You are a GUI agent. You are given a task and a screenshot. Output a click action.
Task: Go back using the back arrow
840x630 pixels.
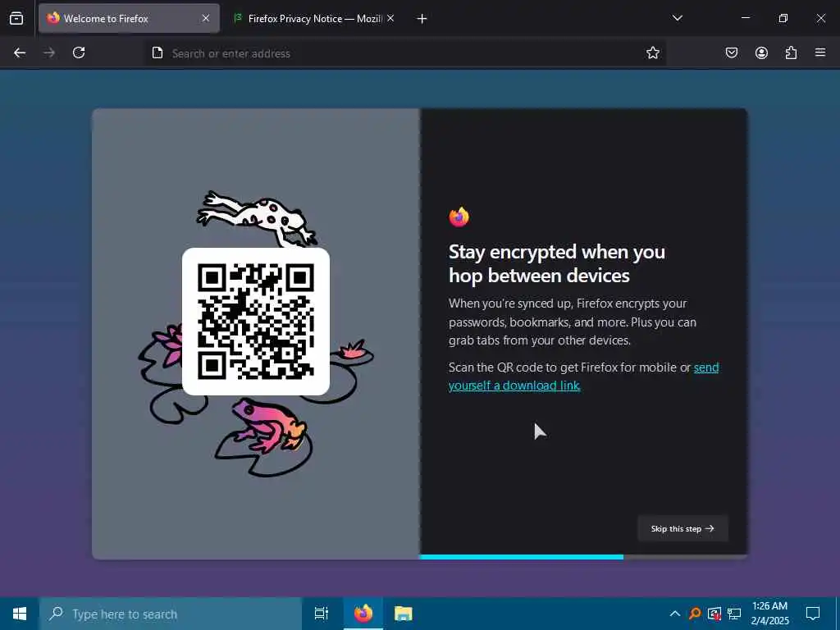[20, 52]
